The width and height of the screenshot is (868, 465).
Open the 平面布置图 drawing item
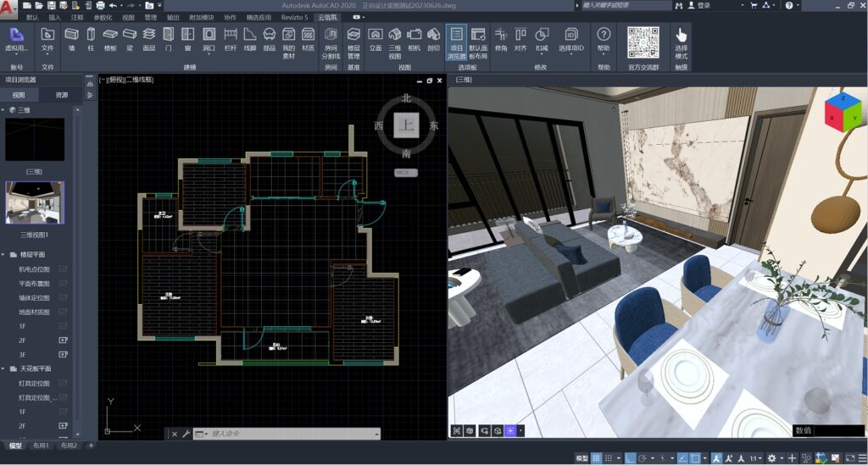35,283
